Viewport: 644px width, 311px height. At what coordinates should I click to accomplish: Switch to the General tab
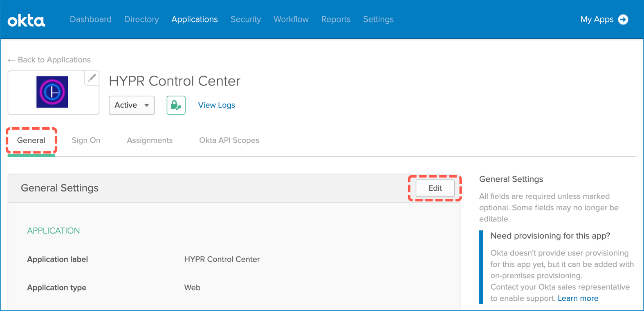31,140
